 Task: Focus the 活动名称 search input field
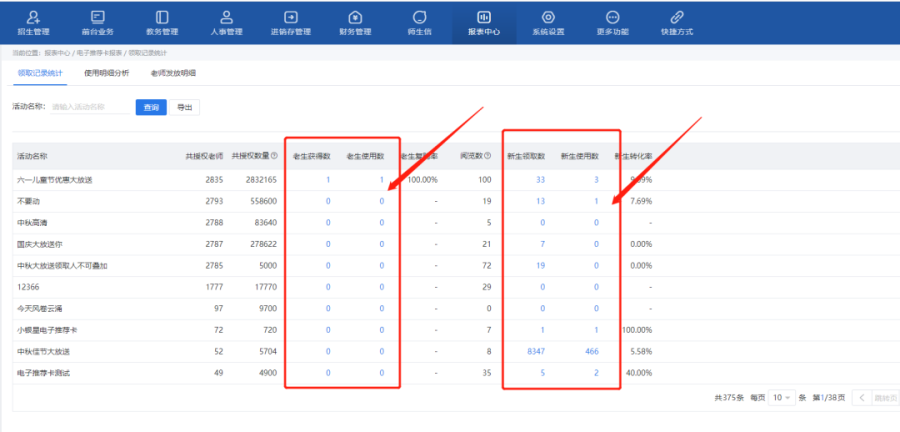[x=90, y=106]
